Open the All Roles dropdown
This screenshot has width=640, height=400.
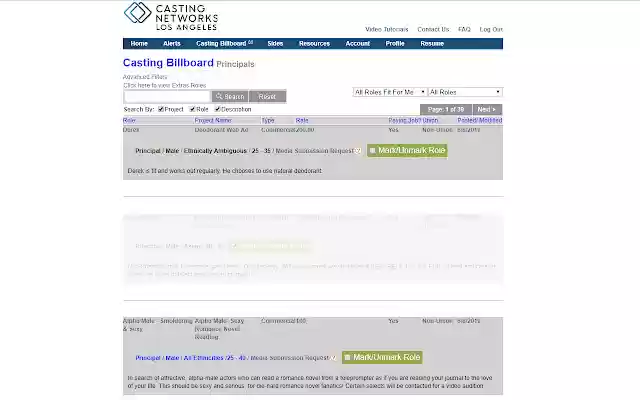(465, 92)
